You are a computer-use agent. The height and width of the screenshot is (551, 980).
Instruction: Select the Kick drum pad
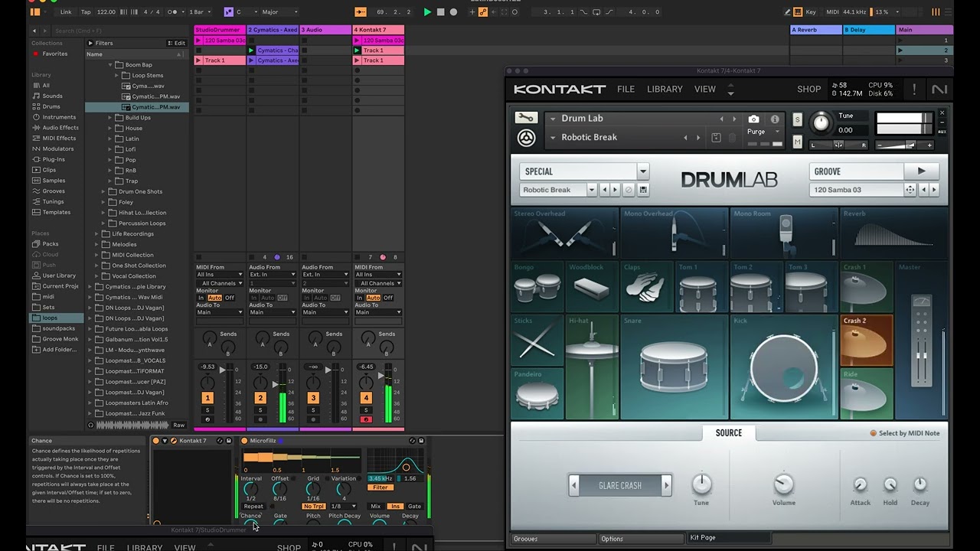click(x=783, y=367)
